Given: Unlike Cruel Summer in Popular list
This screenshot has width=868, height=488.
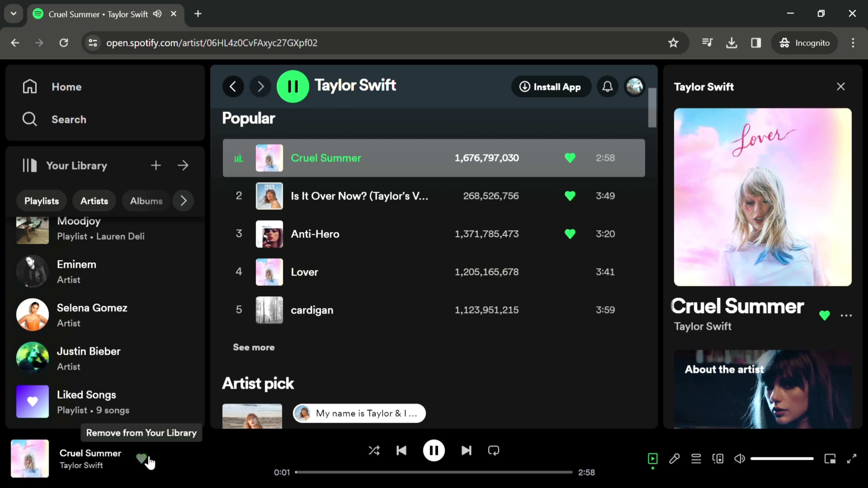Looking at the screenshot, I should [x=570, y=158].
